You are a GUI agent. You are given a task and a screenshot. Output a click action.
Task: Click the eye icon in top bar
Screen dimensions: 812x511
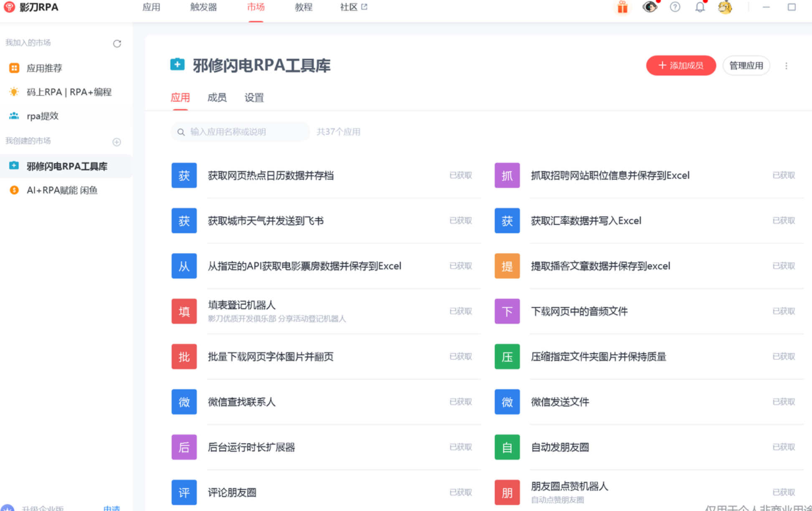pos(650,7)
